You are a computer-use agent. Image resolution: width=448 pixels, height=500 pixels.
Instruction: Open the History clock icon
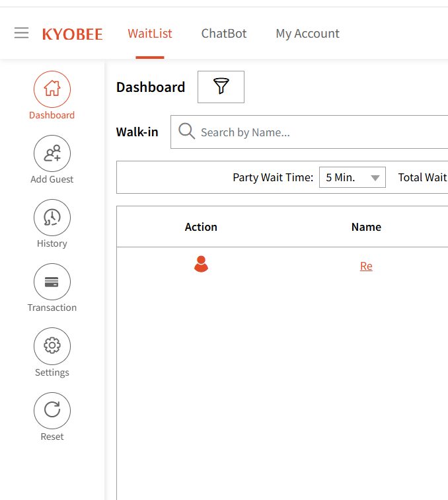point(52,218)
